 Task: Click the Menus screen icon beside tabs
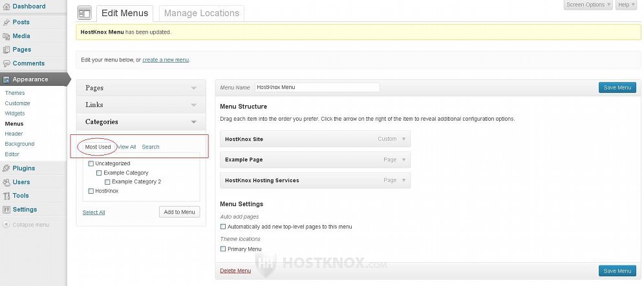84,13
